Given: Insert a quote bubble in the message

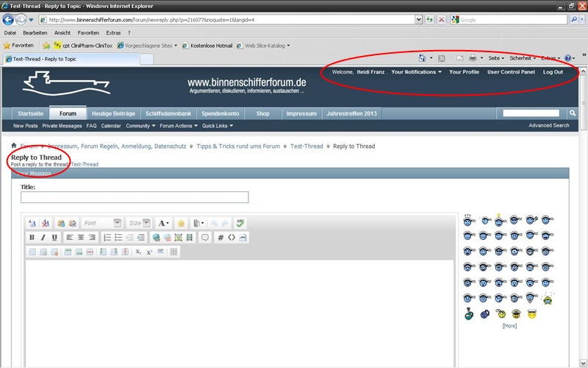Looking at the screenshot, I should (x=205, y=237).
